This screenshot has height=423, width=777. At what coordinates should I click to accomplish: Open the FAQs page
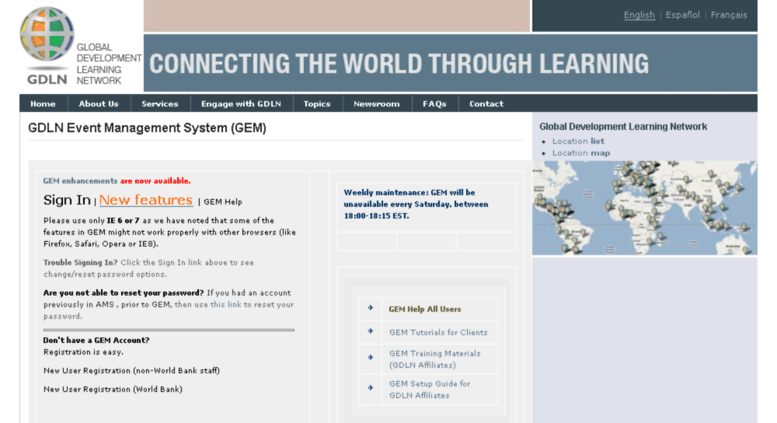coord(434,104)
